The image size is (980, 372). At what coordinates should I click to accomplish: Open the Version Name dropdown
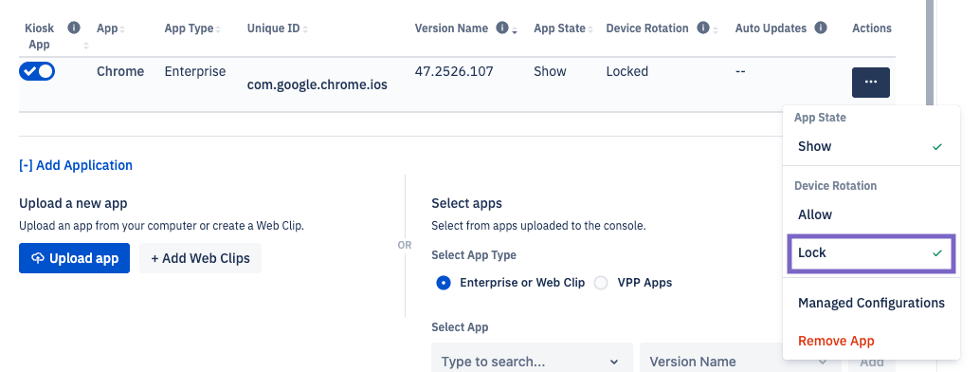(x=740, y=361)
